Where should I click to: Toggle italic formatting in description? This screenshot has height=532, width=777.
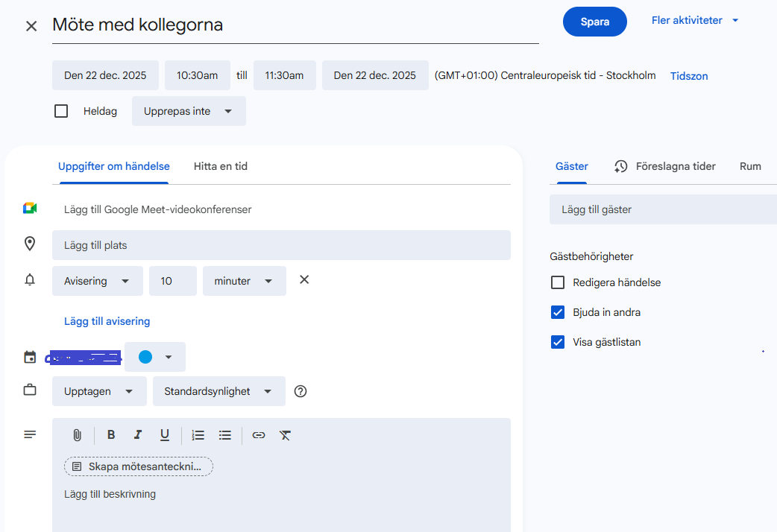point(137,435)
